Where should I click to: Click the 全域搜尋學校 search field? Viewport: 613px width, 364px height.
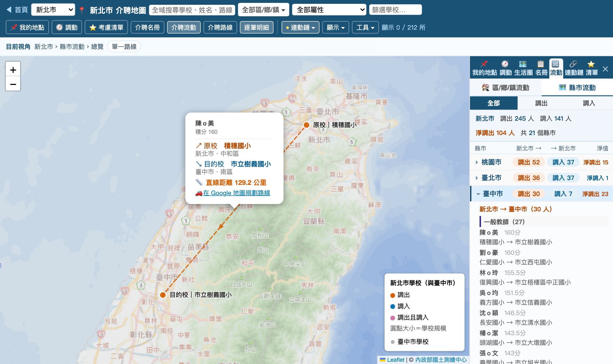tap(192, 10)
